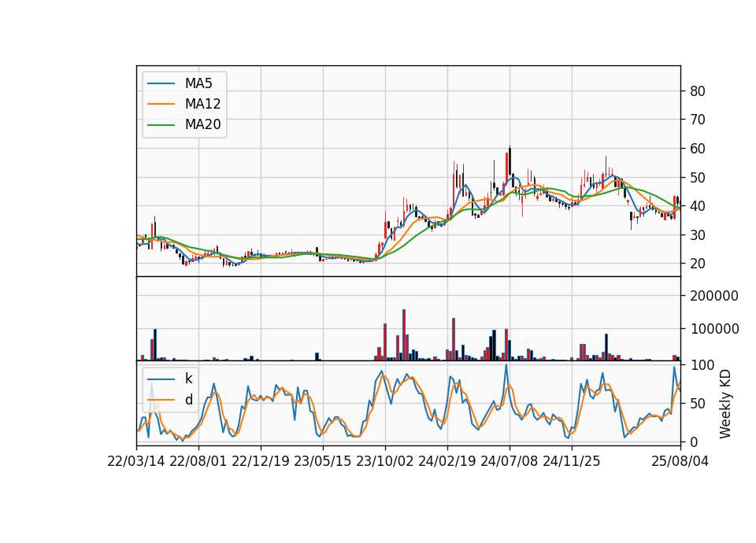Click the 22/03/14 date tick label

tap(136, 461)
